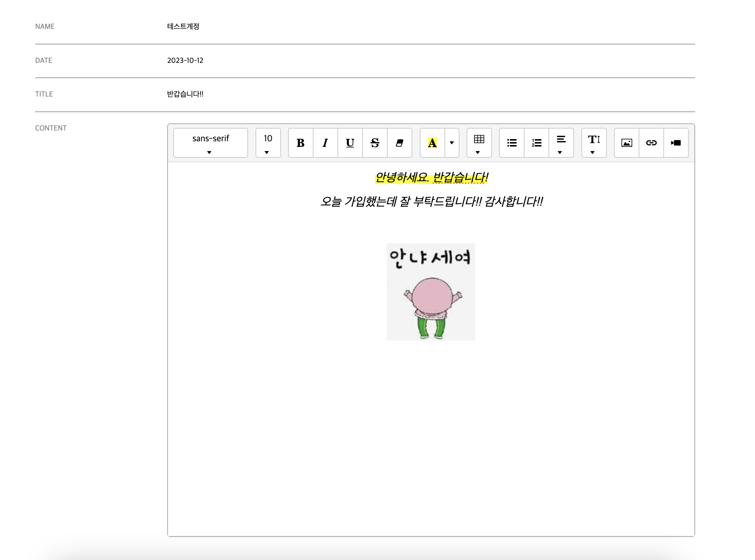Insert a video
The height and width of the screenshot is (560, 755).
point(676,143)
